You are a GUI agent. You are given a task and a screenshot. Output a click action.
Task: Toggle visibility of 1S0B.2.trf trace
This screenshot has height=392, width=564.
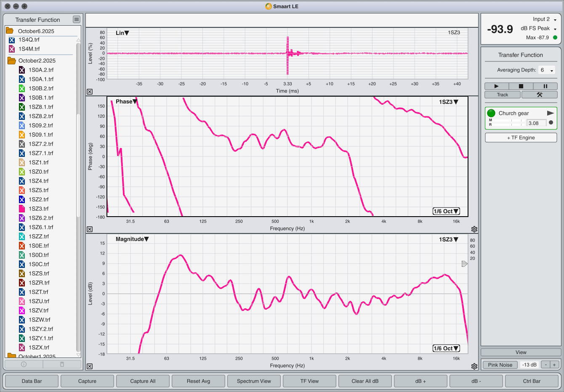[22, 88]
